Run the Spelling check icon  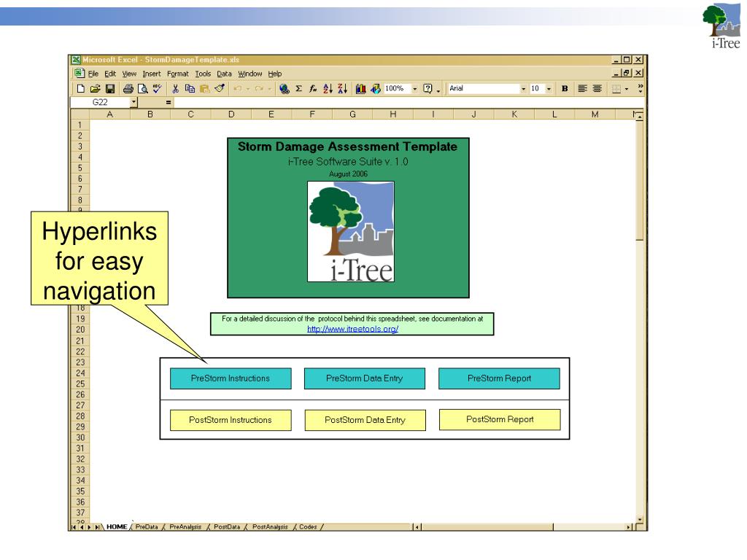click(157, 88)
